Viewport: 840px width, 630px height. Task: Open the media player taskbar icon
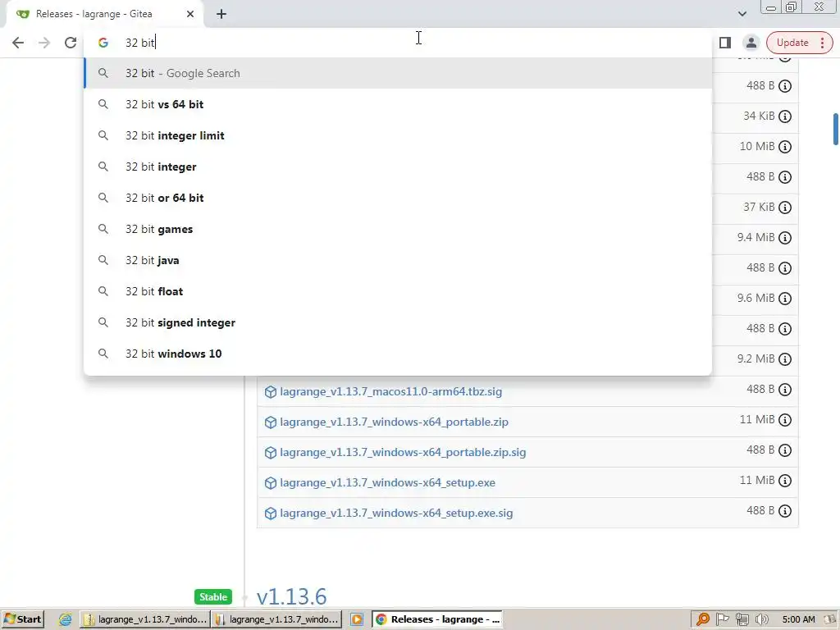click(357, 619)
